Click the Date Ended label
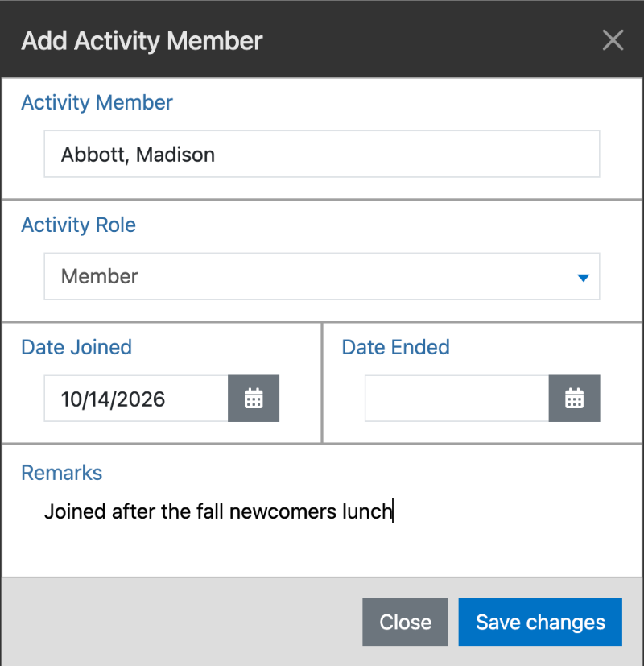This screenshot has width=644, height=666. coord(395,347)
